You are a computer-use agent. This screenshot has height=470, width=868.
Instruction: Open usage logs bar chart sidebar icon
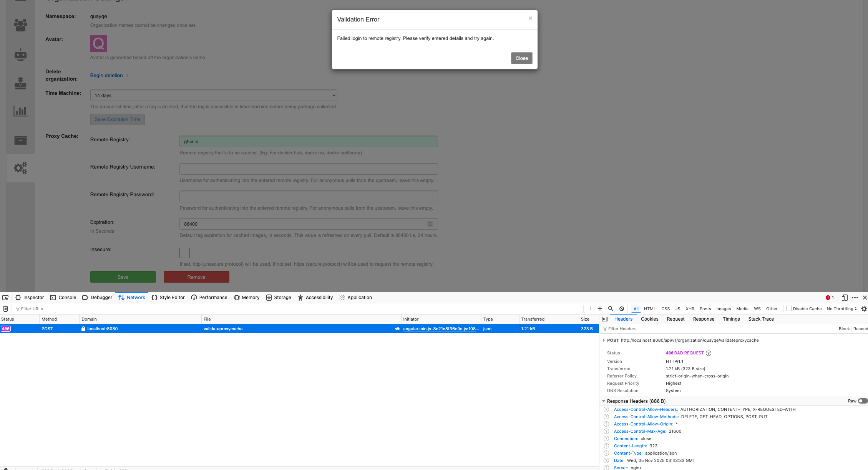point(20,111)
